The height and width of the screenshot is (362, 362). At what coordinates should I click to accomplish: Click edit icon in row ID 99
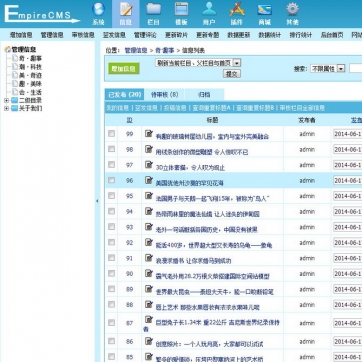click(149, 133)
